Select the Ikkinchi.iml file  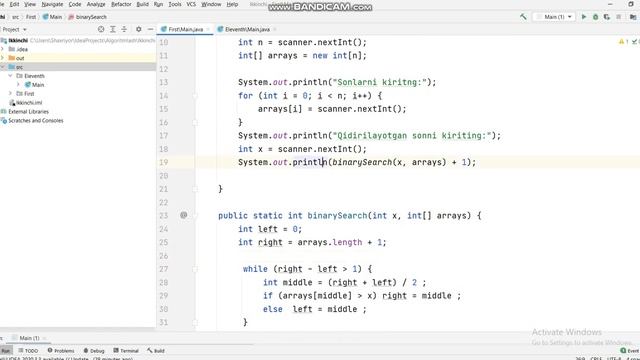pyautogui.click(x=26, y=102)
